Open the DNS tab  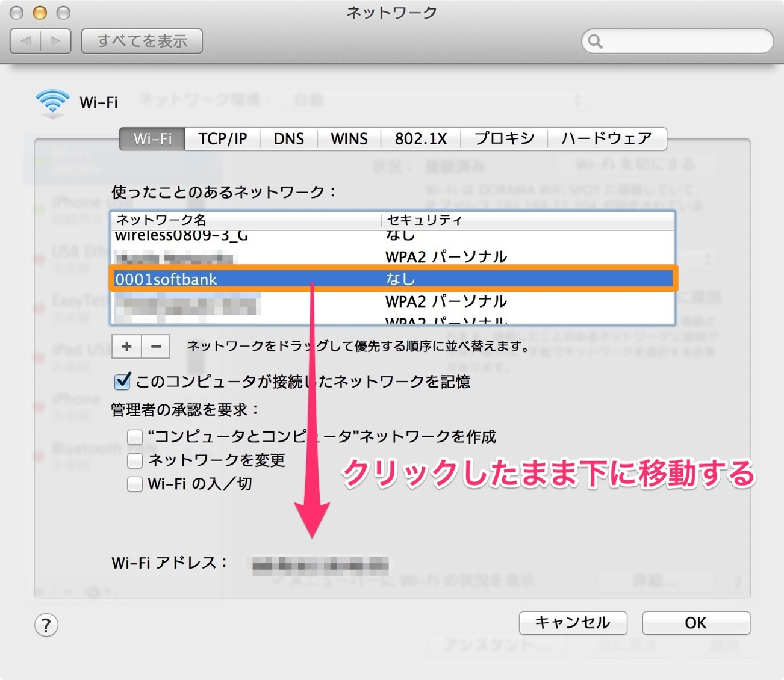click(x=288, y=138)
